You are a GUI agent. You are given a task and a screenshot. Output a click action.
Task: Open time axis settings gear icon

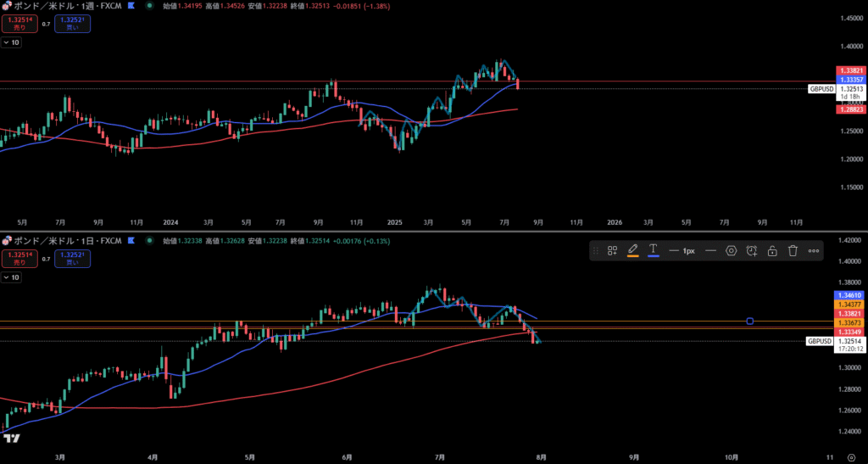(852, 457)
